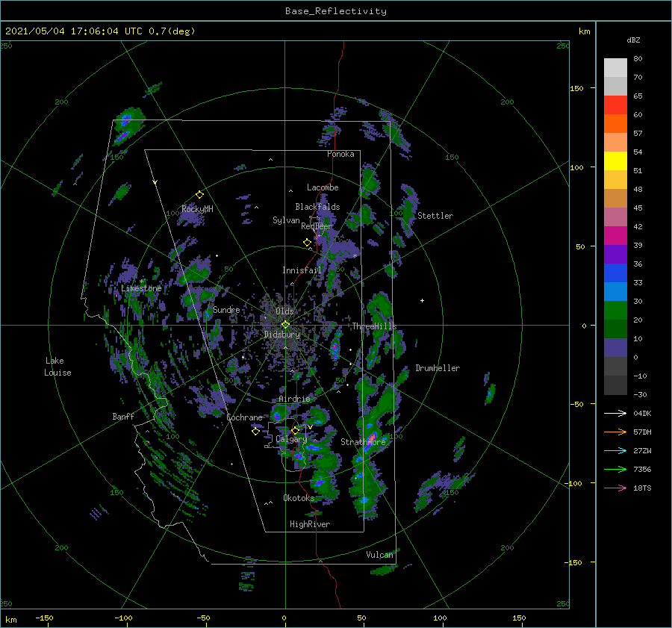
Task: Click the -50 label on the bottom axis
Action: [203, 618]
